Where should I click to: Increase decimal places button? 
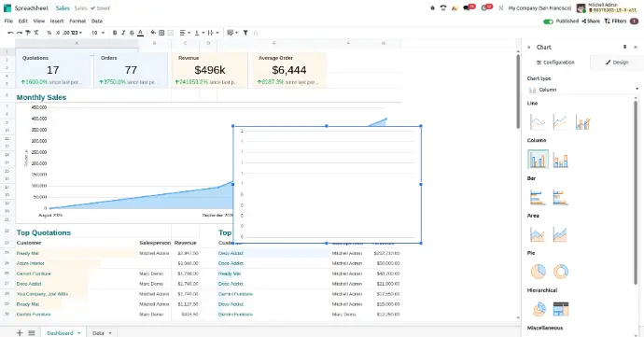click(x=65, y=33)
